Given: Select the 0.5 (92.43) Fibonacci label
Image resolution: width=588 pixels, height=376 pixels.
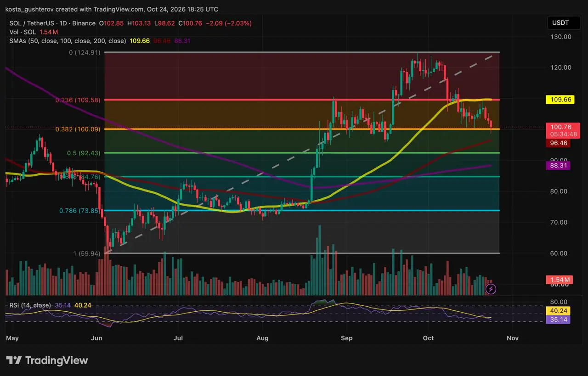Looking at the screenshot, I should [85, 153].
